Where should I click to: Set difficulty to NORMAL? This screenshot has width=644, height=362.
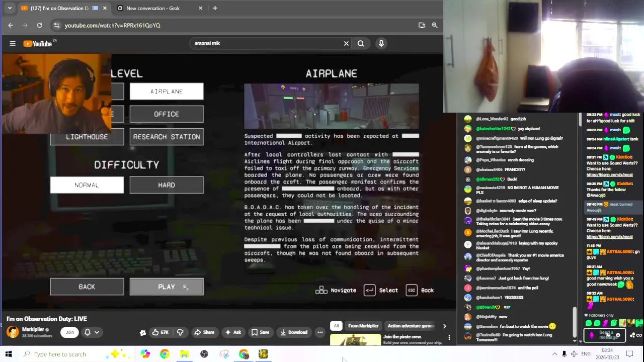(87, 185)
